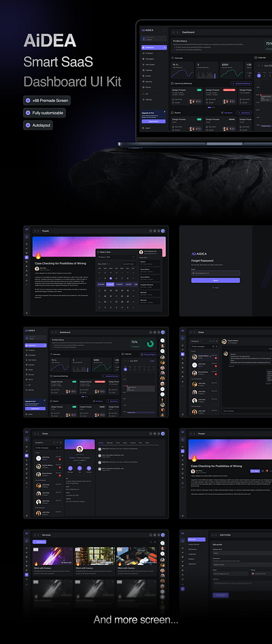Viewport: 272px width, 644px height.
Task: Click the Today link in the Dashboard calendar
Action: [152, 360]
